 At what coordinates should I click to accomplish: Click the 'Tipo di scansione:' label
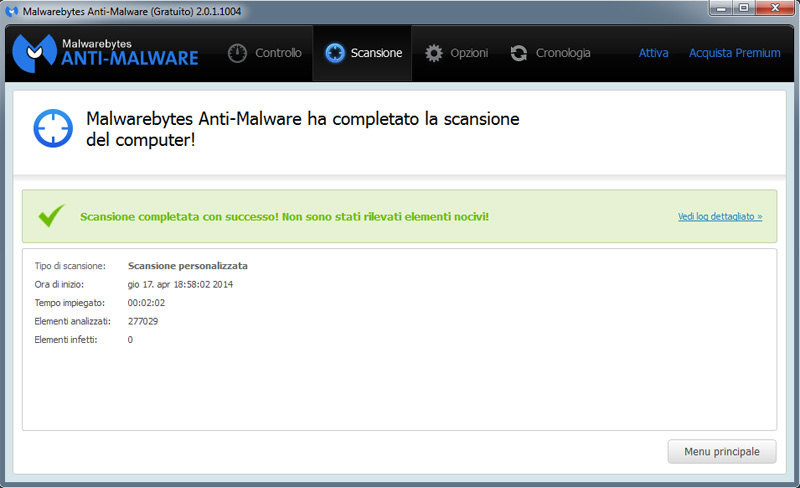click(x=70, y=266)
